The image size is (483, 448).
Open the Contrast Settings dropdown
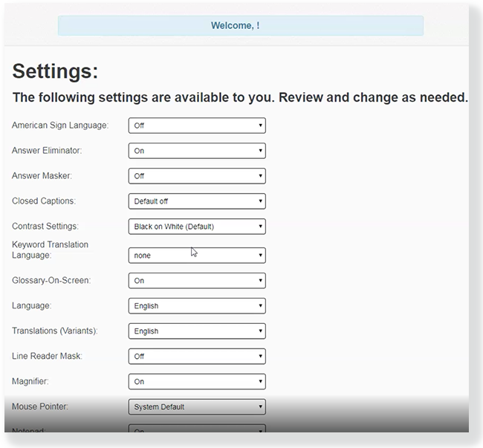point(197,227)
